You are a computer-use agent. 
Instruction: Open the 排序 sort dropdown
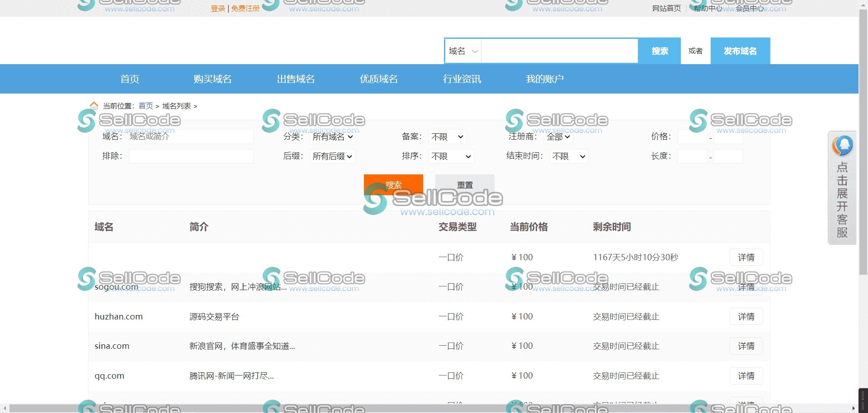[451, 156]
